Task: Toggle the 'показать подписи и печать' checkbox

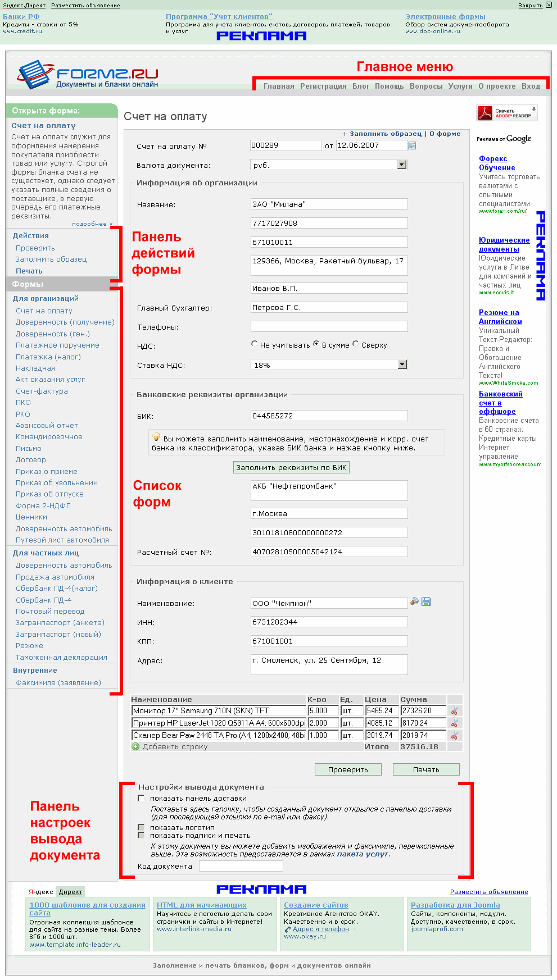Action: pos(141,835)
